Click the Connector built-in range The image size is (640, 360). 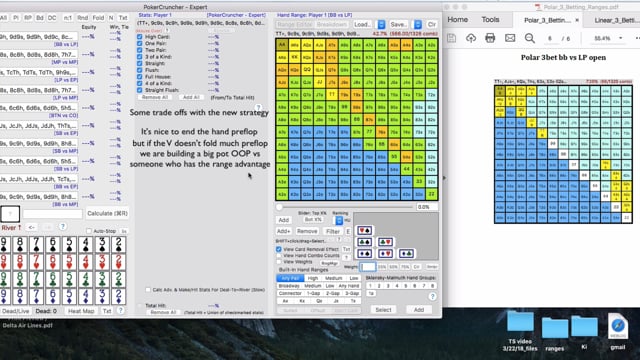(290, 293)
